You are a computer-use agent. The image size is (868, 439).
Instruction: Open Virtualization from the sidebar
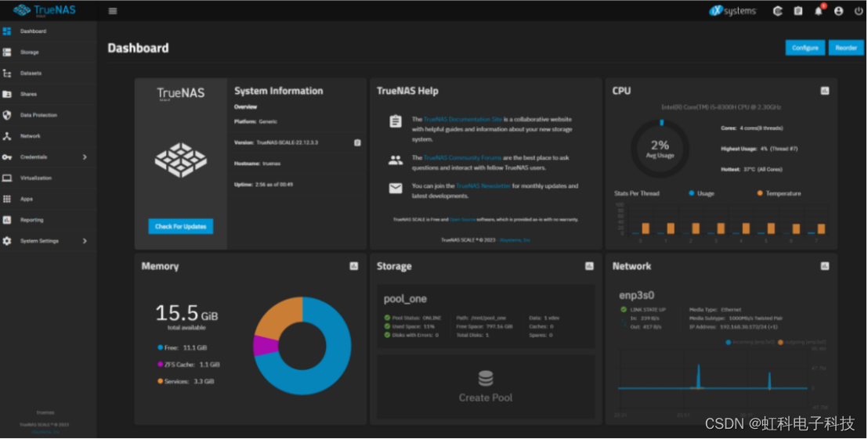point(48,178)
